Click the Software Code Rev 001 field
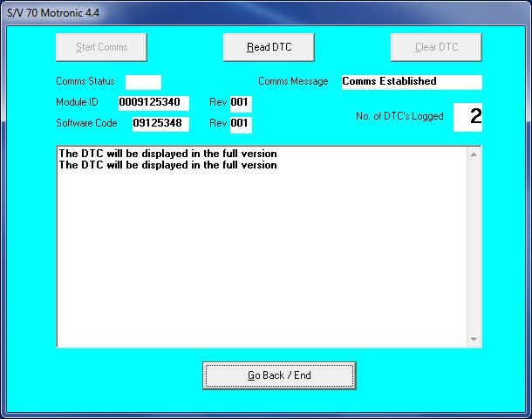 [x=241, y=125]
